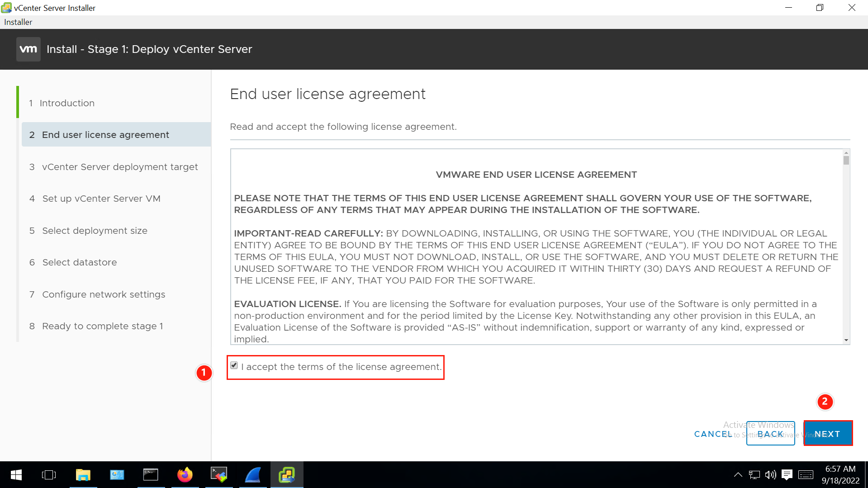Viewport: 868px width, 488px height.
Task: Toggle accept license terms checkbox
Action: point(234,365)
